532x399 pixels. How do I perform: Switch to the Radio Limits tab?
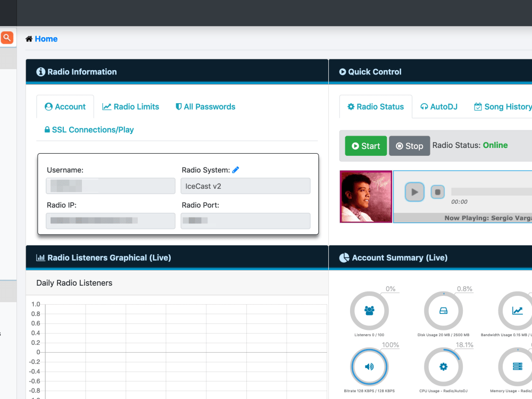(130, 106)
